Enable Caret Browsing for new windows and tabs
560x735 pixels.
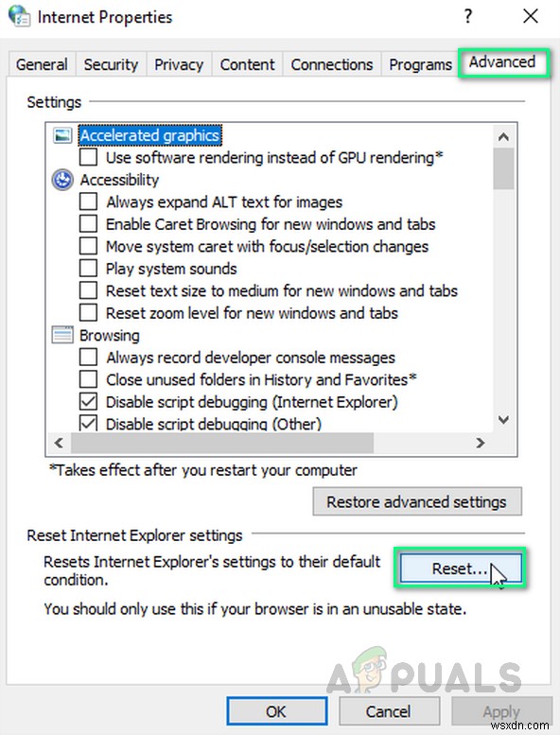click(x=88, y=224)
